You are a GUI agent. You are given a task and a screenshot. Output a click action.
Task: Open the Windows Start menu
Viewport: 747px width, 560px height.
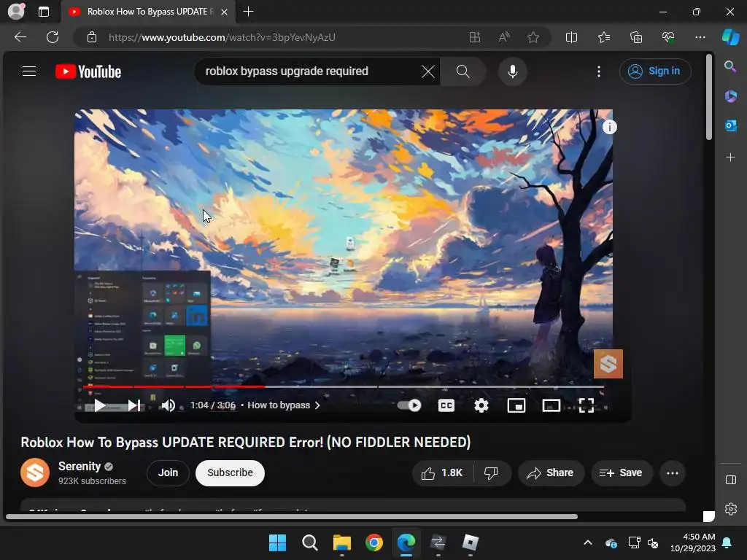[x=277, y=542]
